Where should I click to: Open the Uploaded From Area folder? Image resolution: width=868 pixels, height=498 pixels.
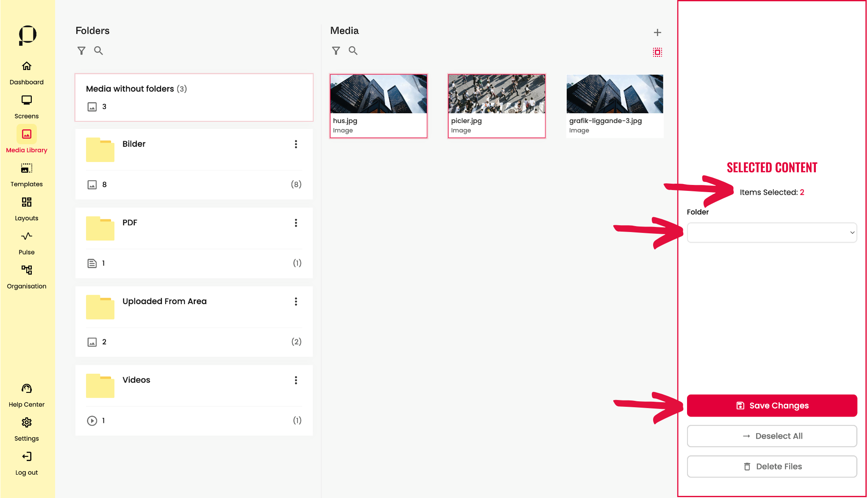pyautogui.click(x=164, y=302)
